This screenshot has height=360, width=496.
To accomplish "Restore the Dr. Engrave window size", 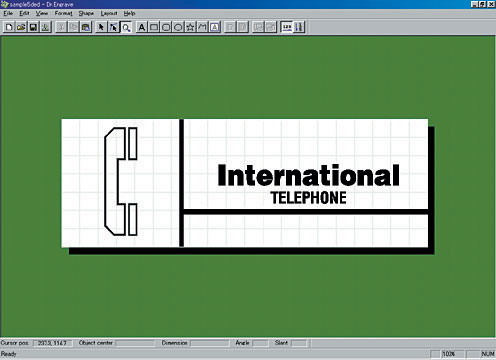I will pyautogui.click(x=483, y=4).
